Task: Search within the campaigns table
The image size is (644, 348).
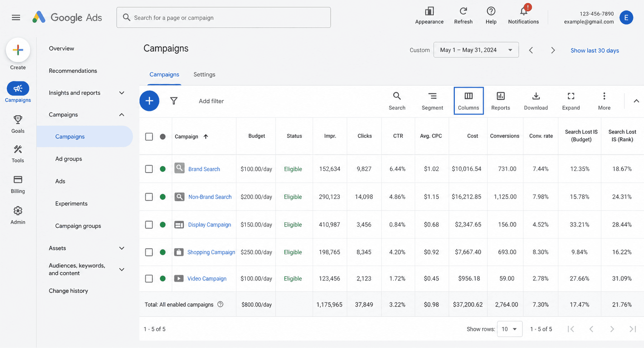Action: 397,101
